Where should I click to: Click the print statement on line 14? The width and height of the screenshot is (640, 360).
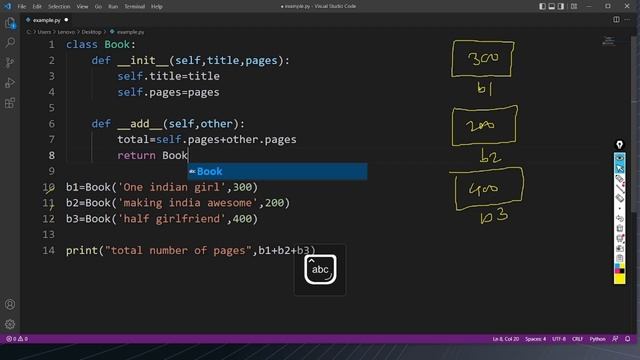click(191, 251)
